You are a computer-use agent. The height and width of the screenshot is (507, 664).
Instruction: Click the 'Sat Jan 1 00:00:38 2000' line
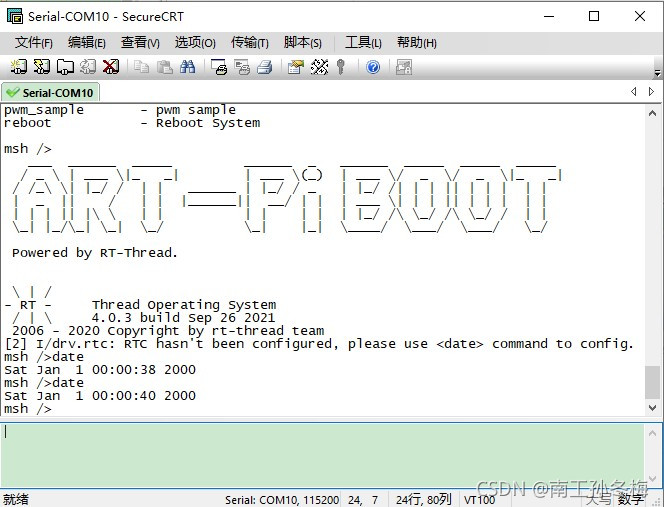(x=100, y=370)
